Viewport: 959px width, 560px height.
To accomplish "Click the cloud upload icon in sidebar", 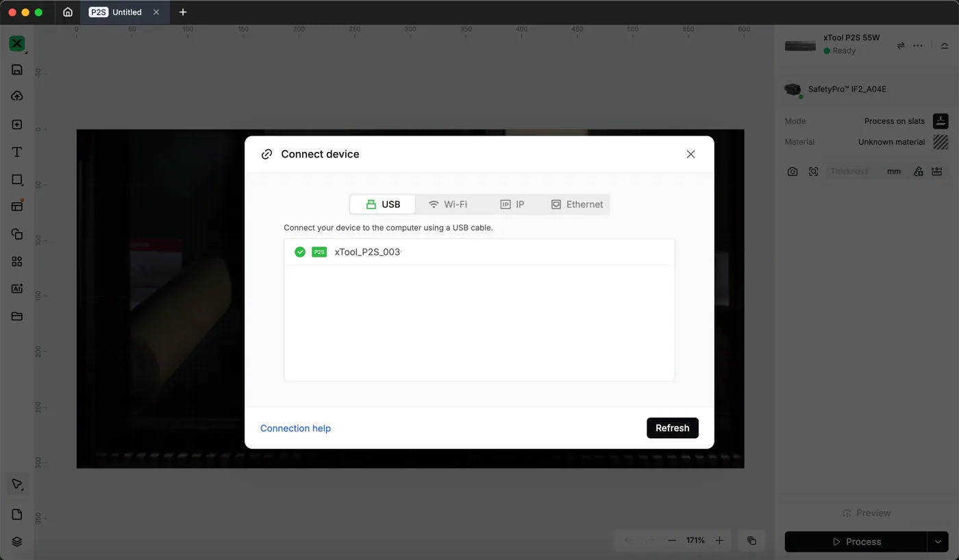I will coord(17,96).
